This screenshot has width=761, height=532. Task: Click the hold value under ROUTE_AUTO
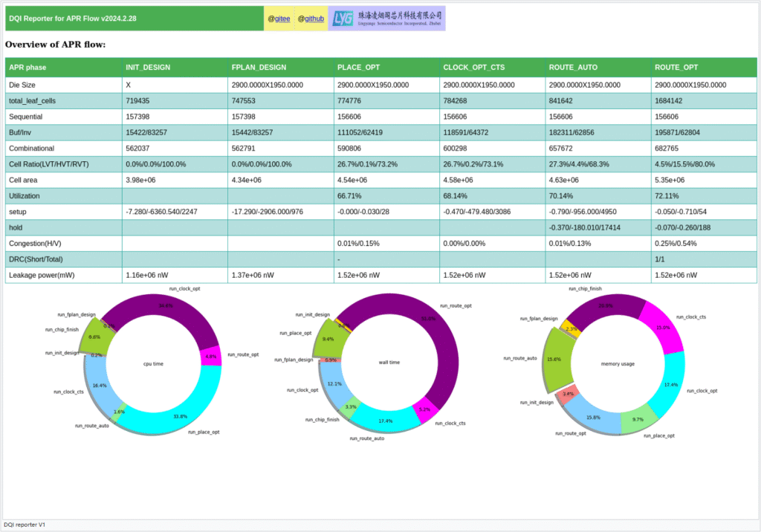coord(585,227)
